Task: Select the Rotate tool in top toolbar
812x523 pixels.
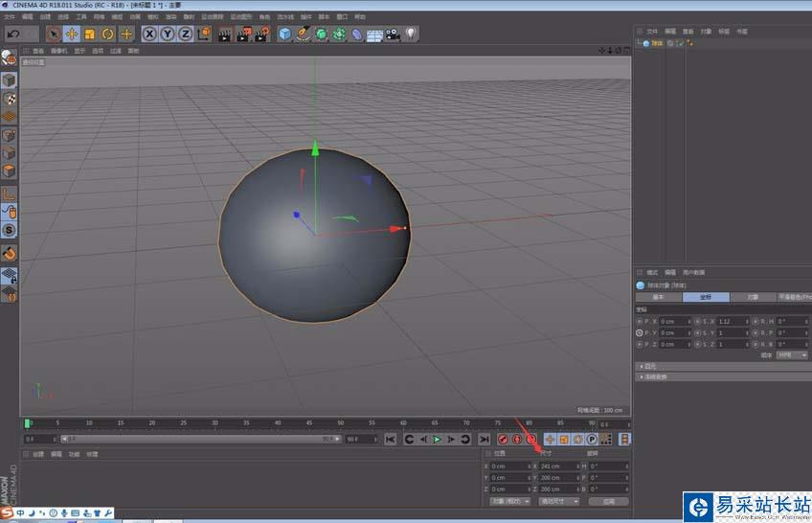Action: (107, 34)
